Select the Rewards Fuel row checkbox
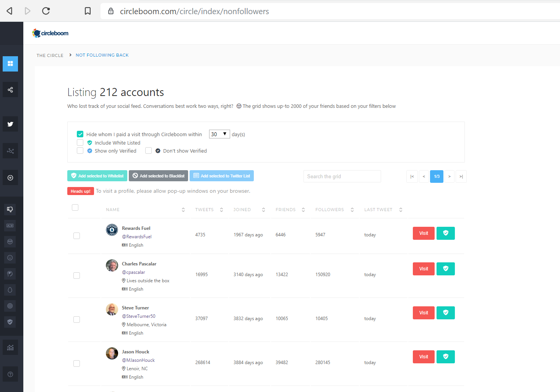Viewport: 560px width, 392px height. (x=77, y=236)
